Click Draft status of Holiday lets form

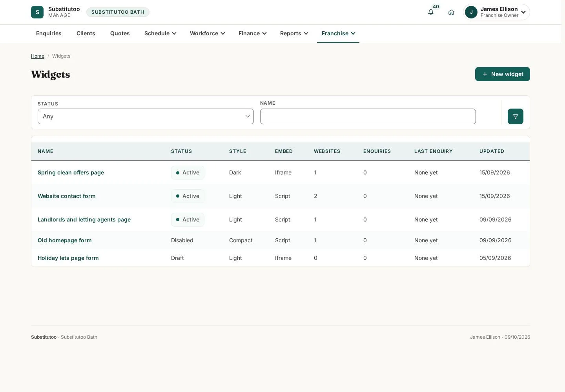coord(177,258)
